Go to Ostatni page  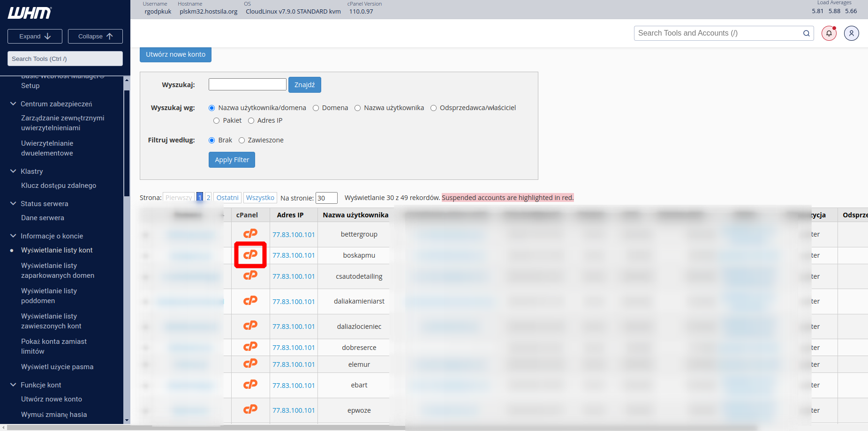pos(227,198)
